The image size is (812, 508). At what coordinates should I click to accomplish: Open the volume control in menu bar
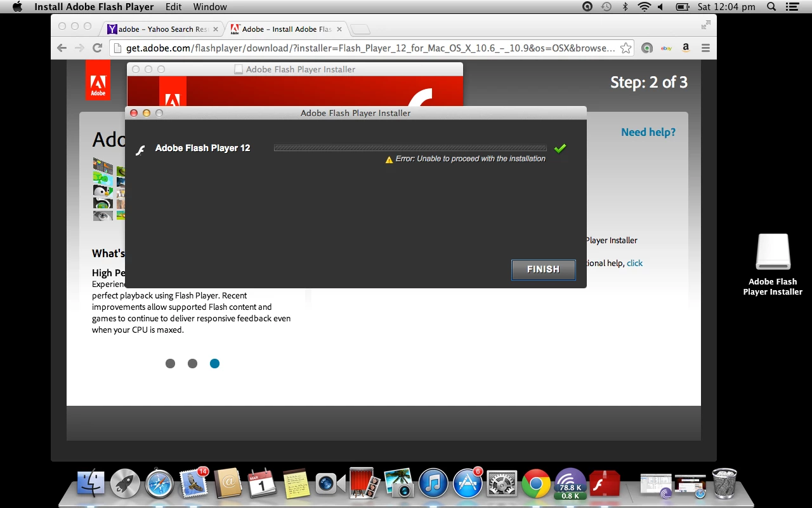(x=661, y=7)
